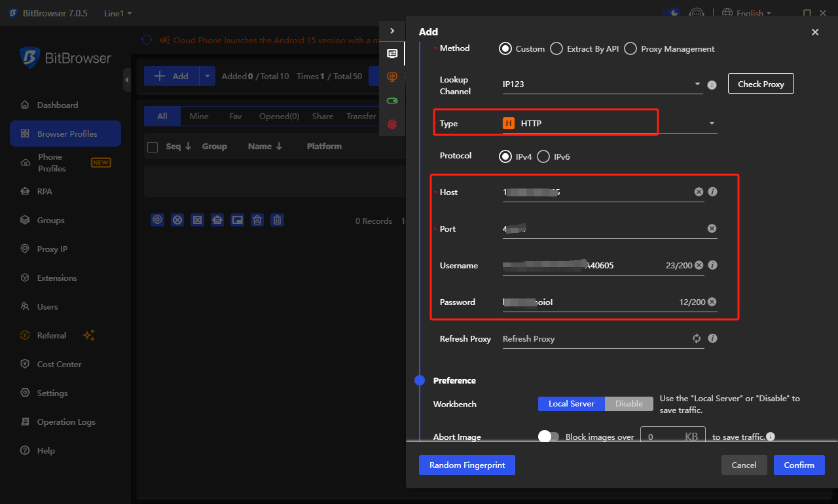Click the orange monitor icon in side strip

click(x=392, y=77)
